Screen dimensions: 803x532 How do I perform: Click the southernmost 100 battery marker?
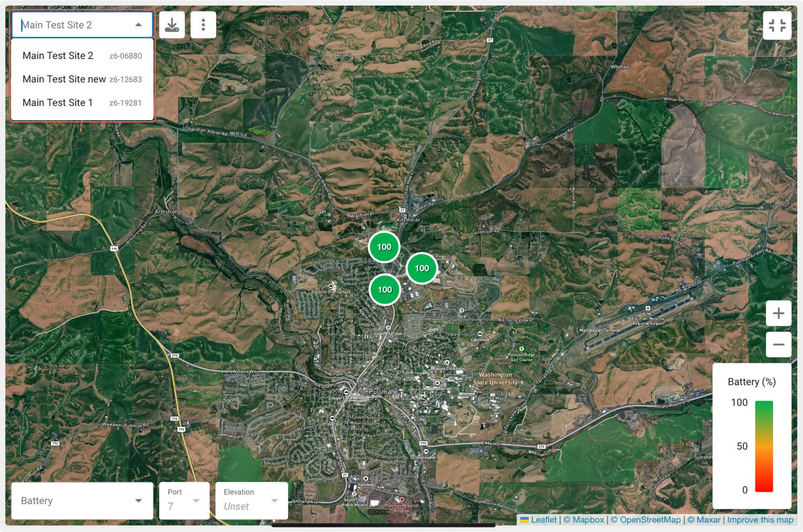pos(385,290)
